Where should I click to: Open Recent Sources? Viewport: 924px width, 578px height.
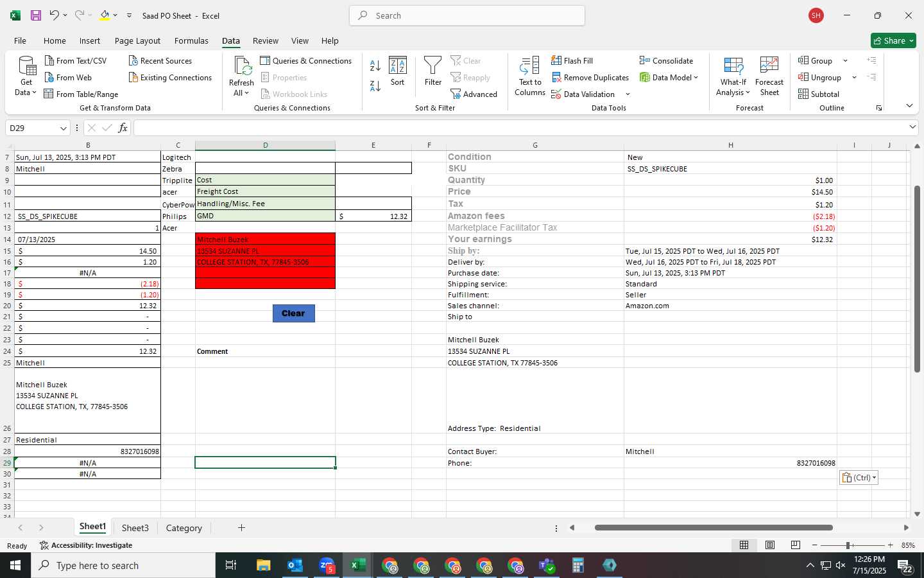click(x=160, y=61)
